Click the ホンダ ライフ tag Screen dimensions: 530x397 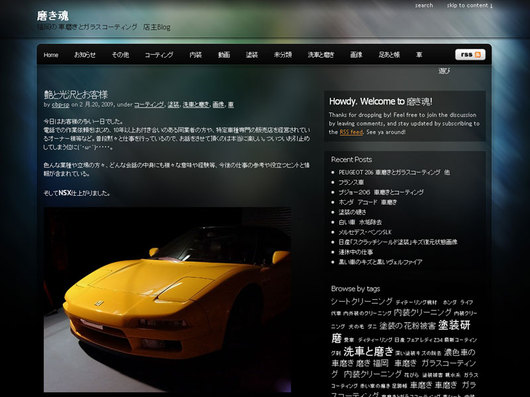tap(458, 302)
